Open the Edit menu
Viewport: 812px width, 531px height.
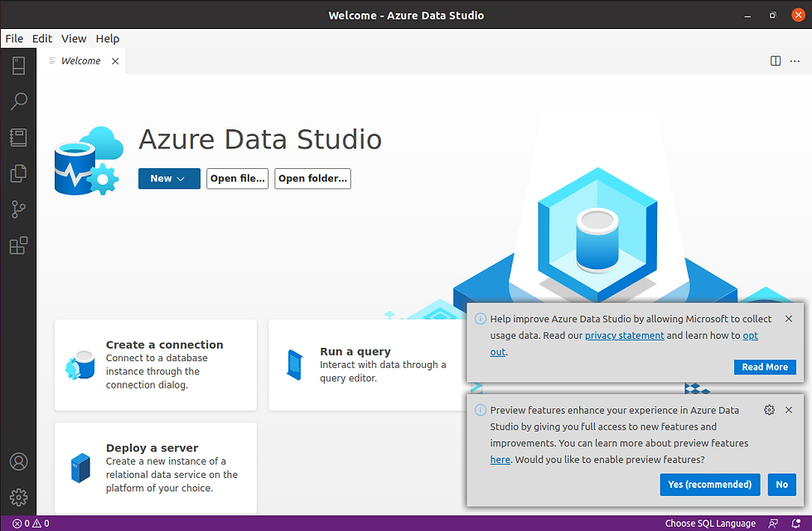42,39
